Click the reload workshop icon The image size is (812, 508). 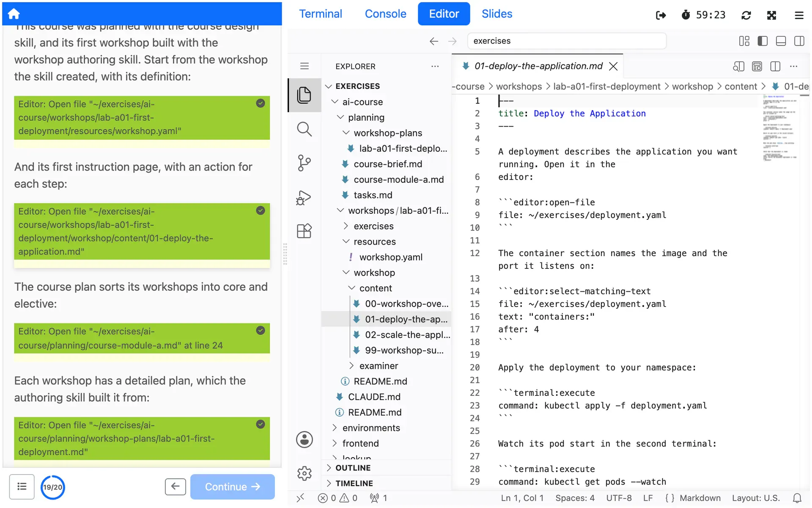tap(746, 15)
